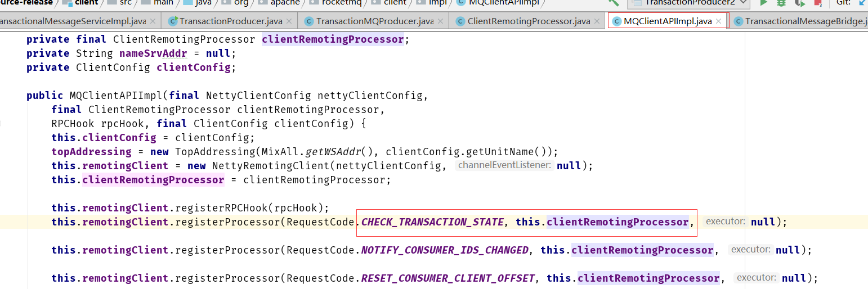Click the class icon on ClientRemotingProcessor.java tab
Screen dimensions: 868x289
tap(460, 21)
